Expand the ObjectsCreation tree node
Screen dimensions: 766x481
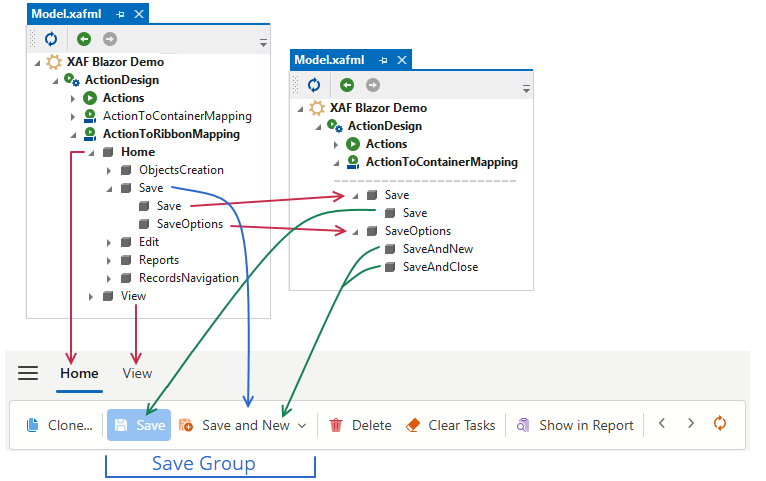108,170
